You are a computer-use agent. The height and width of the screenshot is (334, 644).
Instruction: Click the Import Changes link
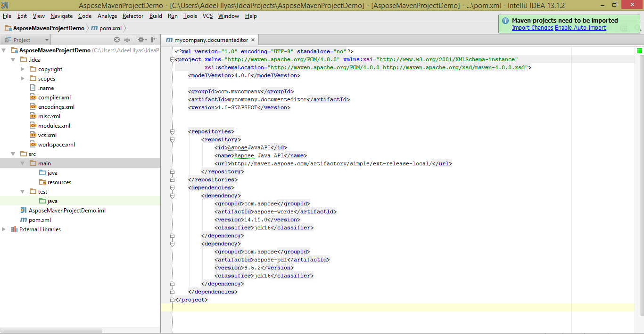532,28
